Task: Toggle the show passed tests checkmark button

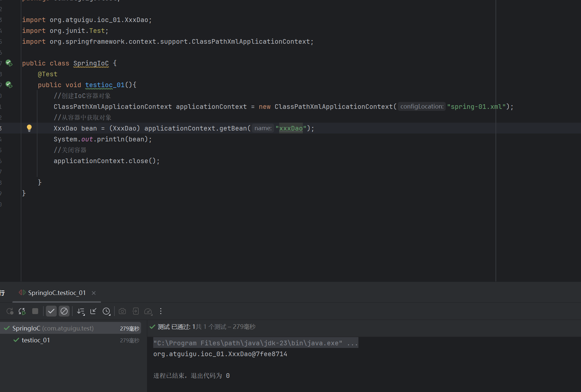Action: (x=51, y=311)
